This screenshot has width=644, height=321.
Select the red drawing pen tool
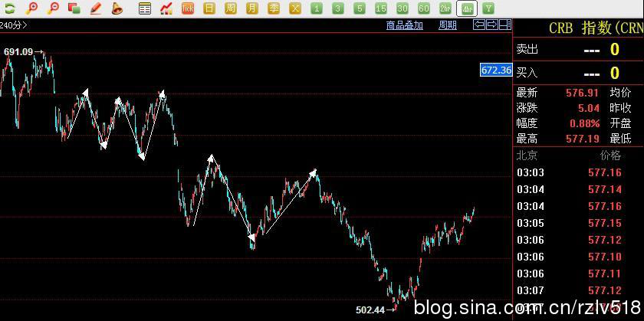coord(96,8)
